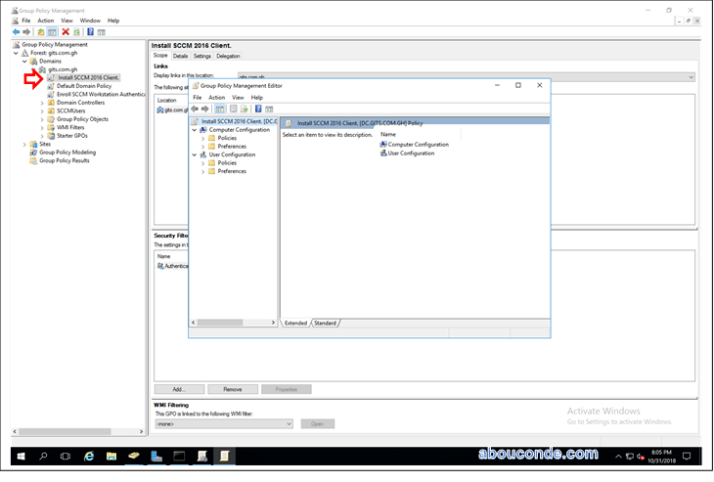Open the Window menu in Group Policy Management
714x482 pixels.
pos(91,20)
